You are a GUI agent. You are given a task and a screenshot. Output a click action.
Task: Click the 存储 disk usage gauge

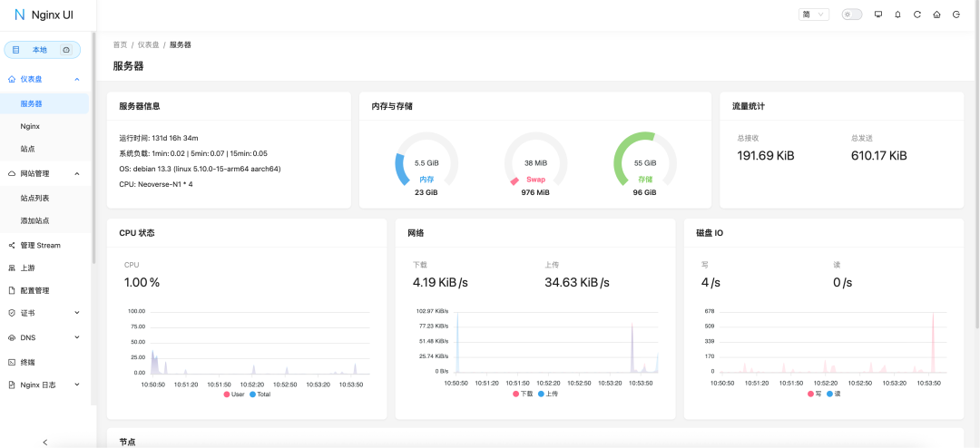[x=644, y=163]
